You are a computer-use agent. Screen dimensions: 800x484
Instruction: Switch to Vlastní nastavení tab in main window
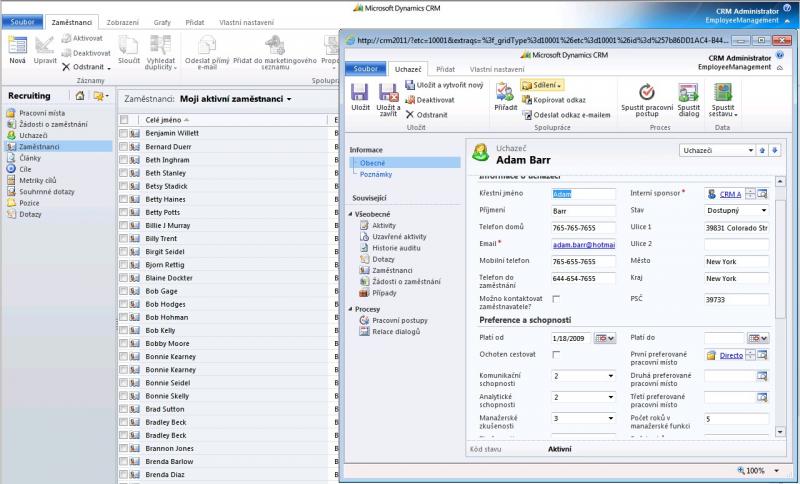246,22
